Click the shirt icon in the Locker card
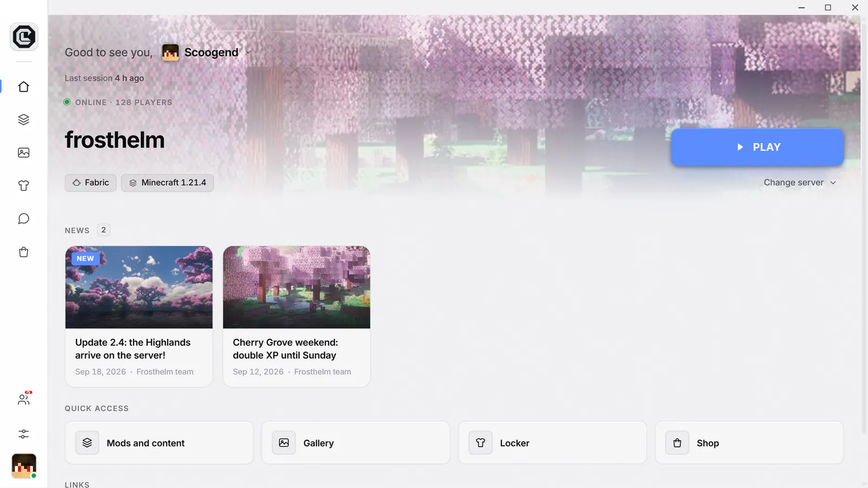 [481, 443]
